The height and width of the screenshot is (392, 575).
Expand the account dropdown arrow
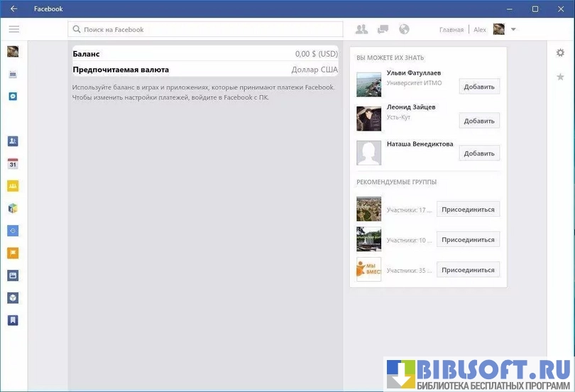[513, 29]
